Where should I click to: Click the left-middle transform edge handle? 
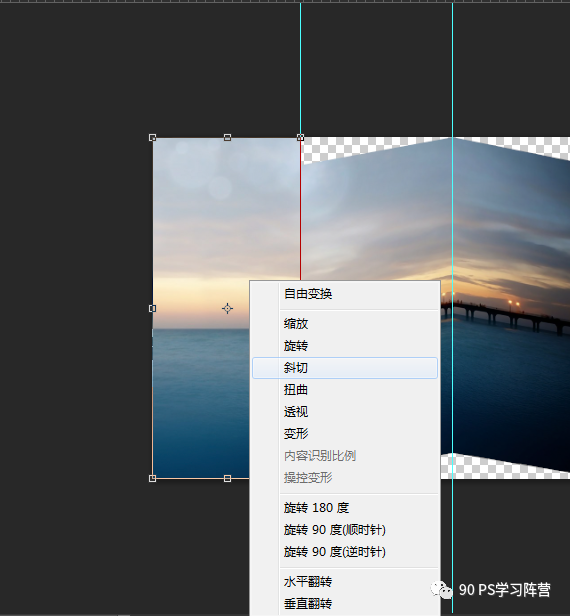pos(152,308)
